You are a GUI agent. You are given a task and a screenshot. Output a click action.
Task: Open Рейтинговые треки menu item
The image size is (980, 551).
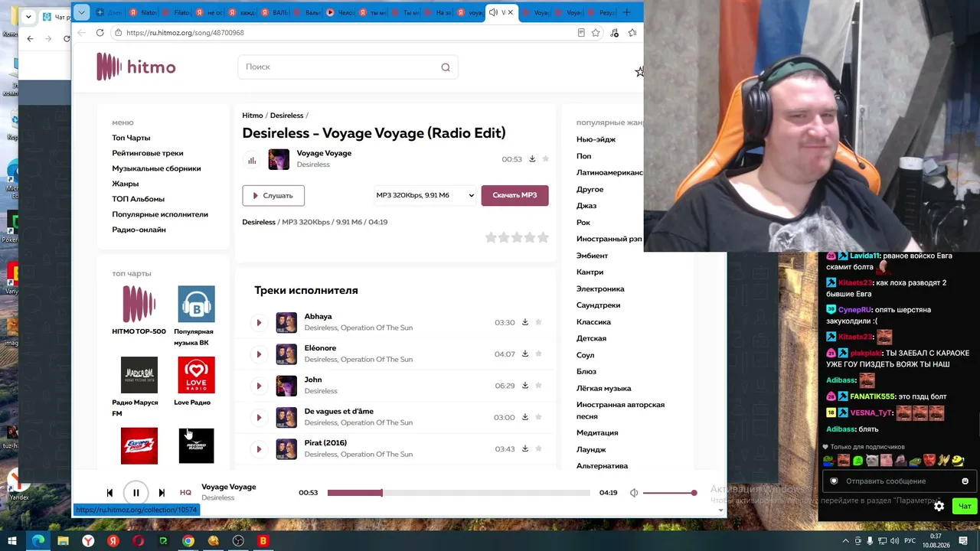click(x=148, y=153)
